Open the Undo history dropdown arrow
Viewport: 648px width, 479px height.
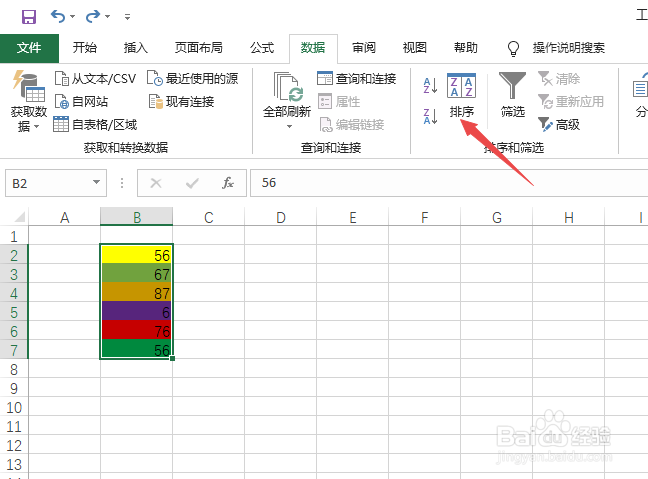(73, 17)
